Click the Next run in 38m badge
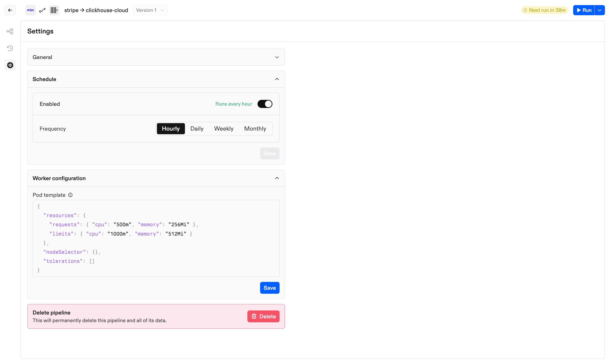Image resolution: width=610 pixels, height=364 pixels. (x=544, y=10)
